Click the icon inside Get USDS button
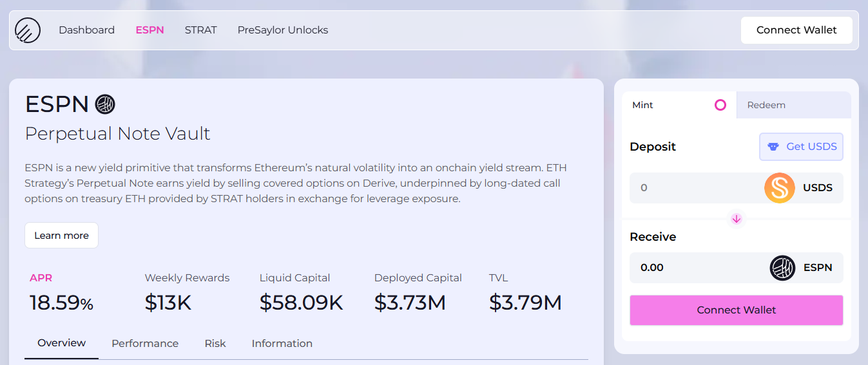This screenshot has width=868, height=365. 773,147
